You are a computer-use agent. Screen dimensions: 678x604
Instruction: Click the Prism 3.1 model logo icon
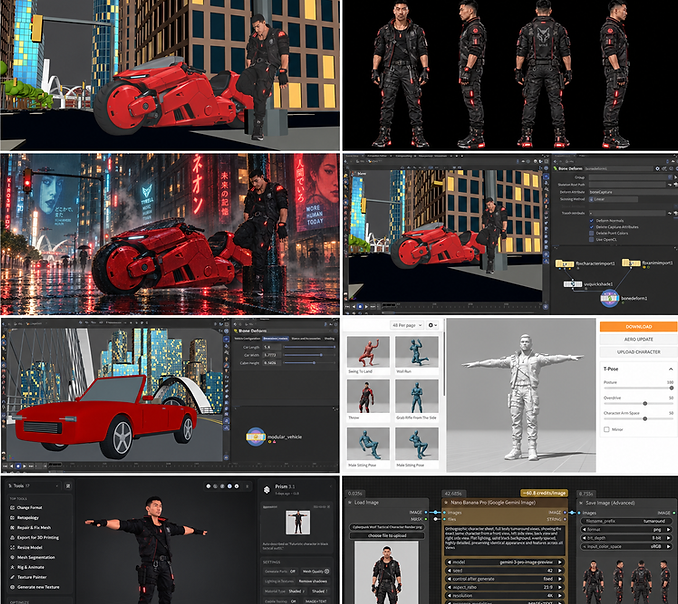point(267,489)
